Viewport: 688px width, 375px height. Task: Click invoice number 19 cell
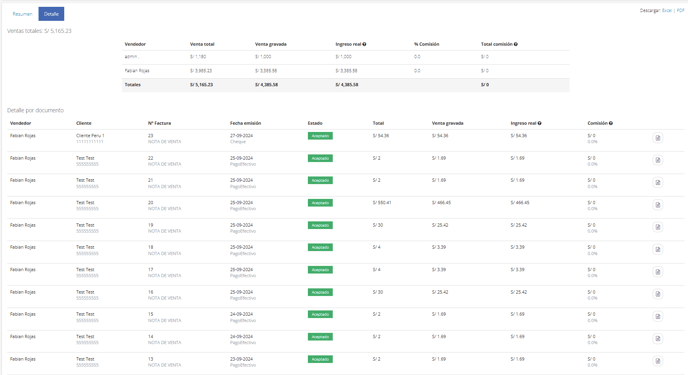[x=150, y=225]
